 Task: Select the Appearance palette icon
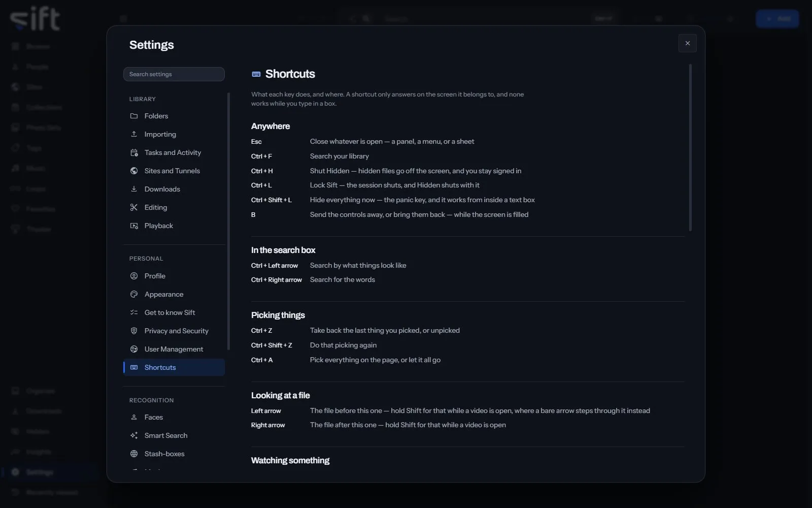point(134,294)
